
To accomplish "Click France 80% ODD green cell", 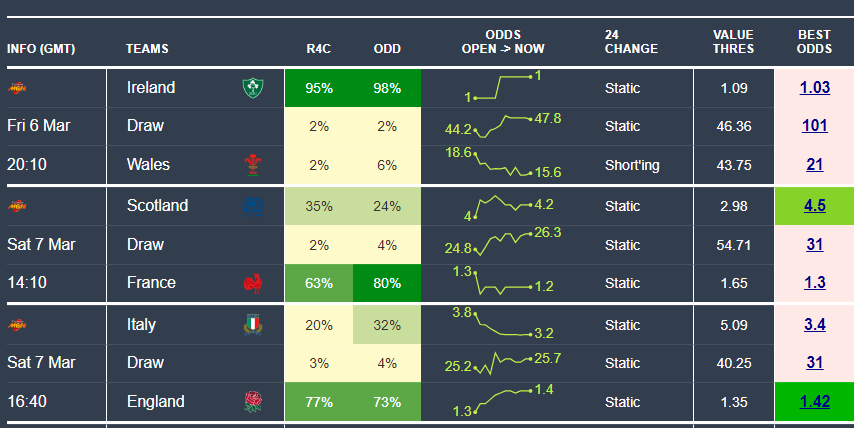I will pyautogui.click(x=387, y=283).
